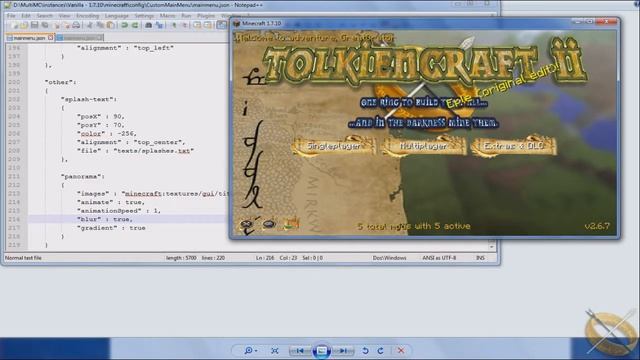Open the Encoding menu in Notepad++

[x=88, y=16]
